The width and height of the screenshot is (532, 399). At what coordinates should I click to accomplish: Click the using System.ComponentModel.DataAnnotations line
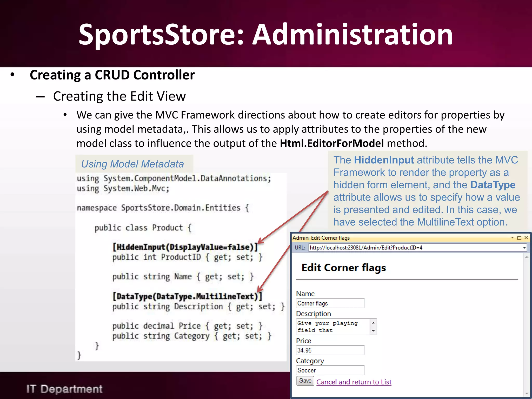[x=174, y=178]
